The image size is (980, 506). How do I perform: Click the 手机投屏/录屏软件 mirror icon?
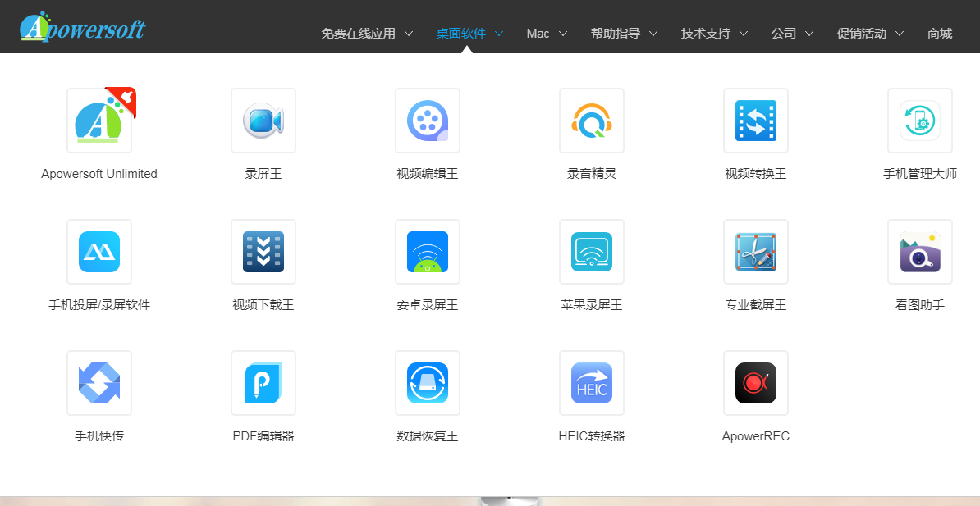99,252
